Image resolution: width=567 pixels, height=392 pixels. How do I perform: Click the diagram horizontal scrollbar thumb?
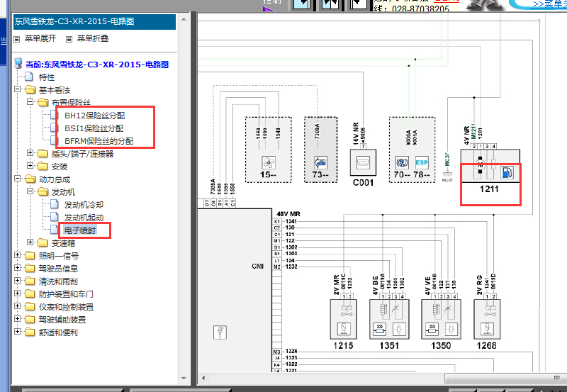point(505,379)
